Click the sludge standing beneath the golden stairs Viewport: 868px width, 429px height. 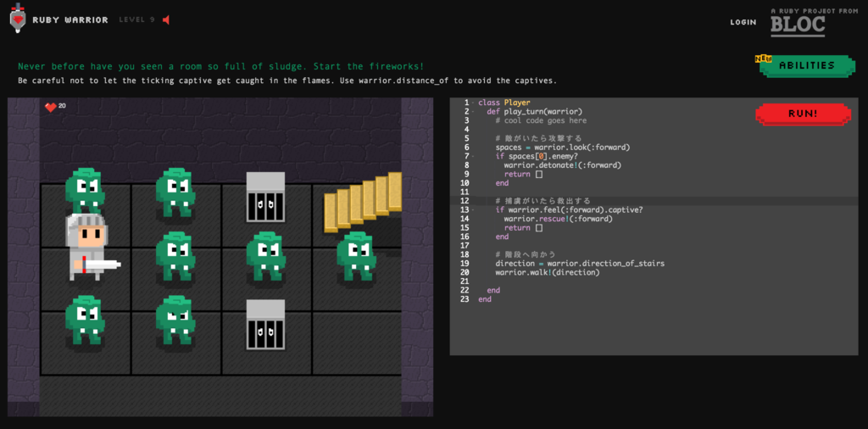357,256
